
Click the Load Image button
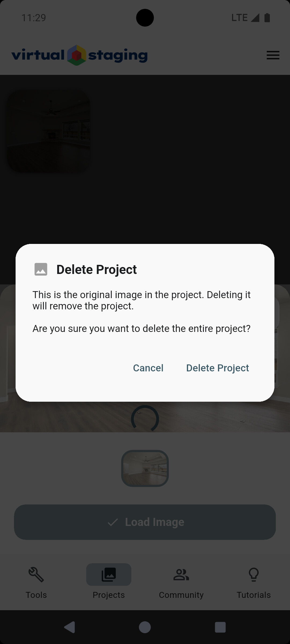145,522
